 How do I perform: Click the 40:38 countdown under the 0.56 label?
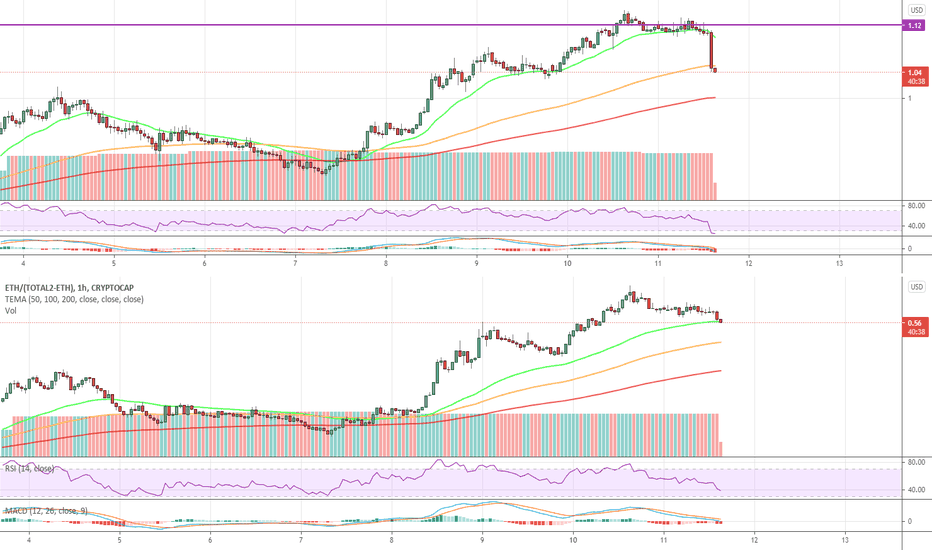point(915,332)
